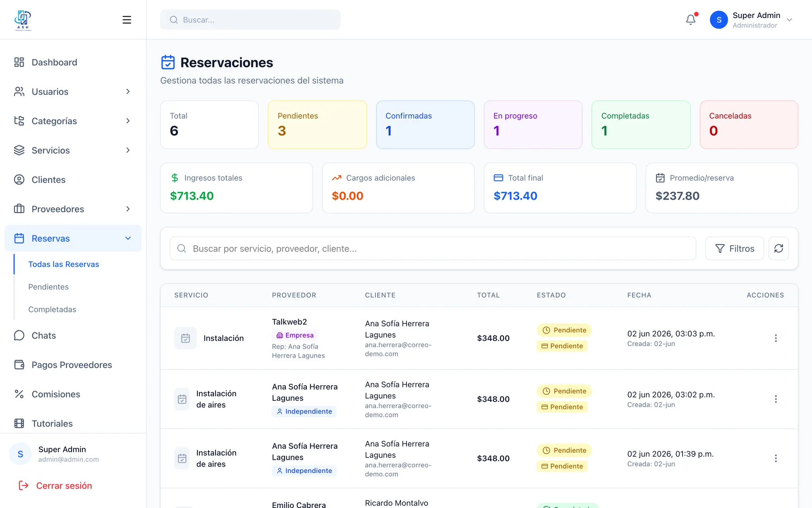Click the service icon in the 03:02 p.m. row
The height and width of the screenshot is (508, 812).
click(182, 399)
